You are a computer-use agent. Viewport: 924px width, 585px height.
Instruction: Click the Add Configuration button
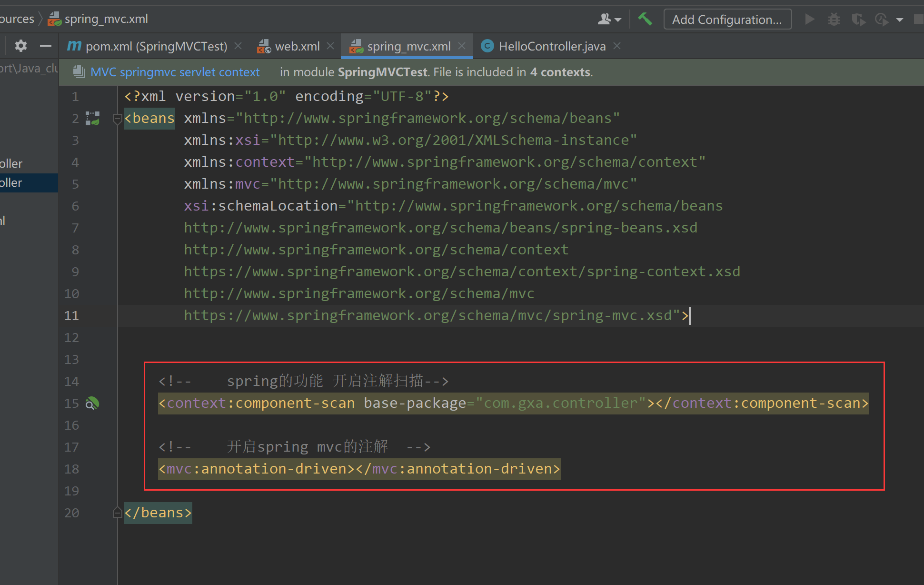click(x=727, y=19)
